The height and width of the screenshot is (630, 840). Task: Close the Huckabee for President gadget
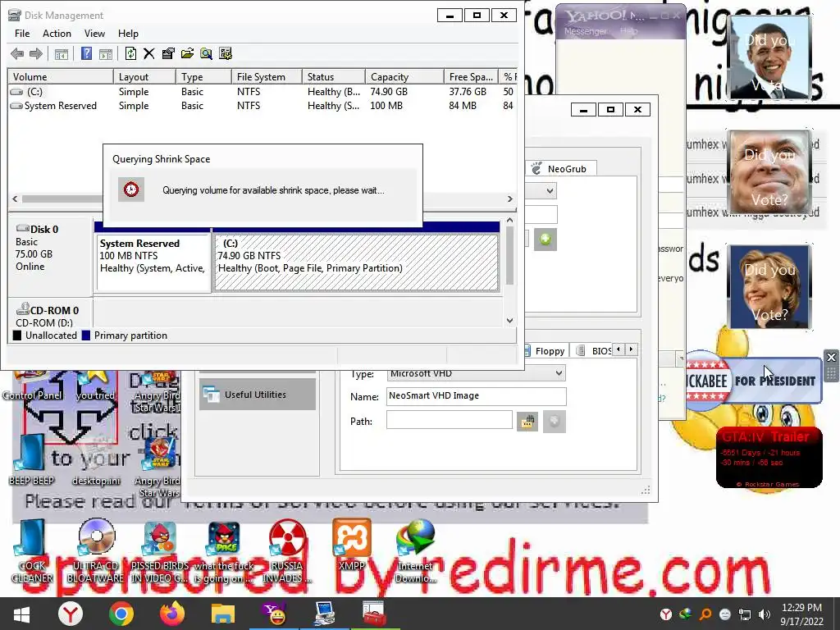831,358
